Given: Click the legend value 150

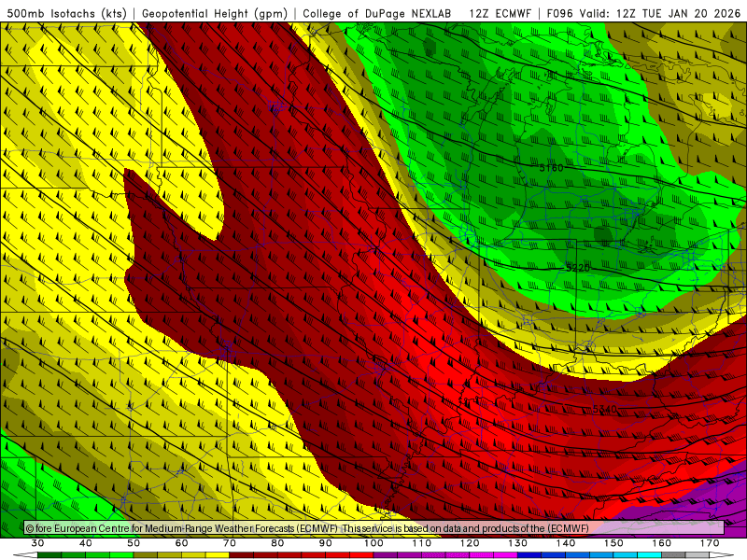Looking at the screenshot, I should [613, 543].
